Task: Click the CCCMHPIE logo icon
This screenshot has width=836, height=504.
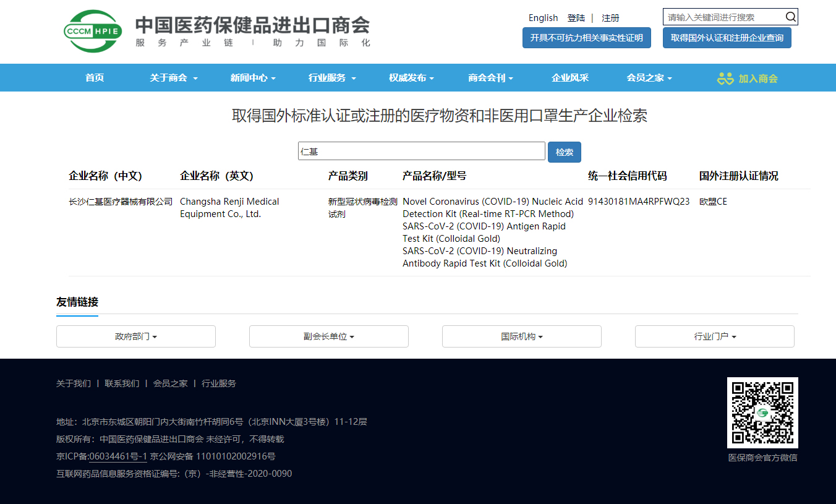Action: (93, 31)
